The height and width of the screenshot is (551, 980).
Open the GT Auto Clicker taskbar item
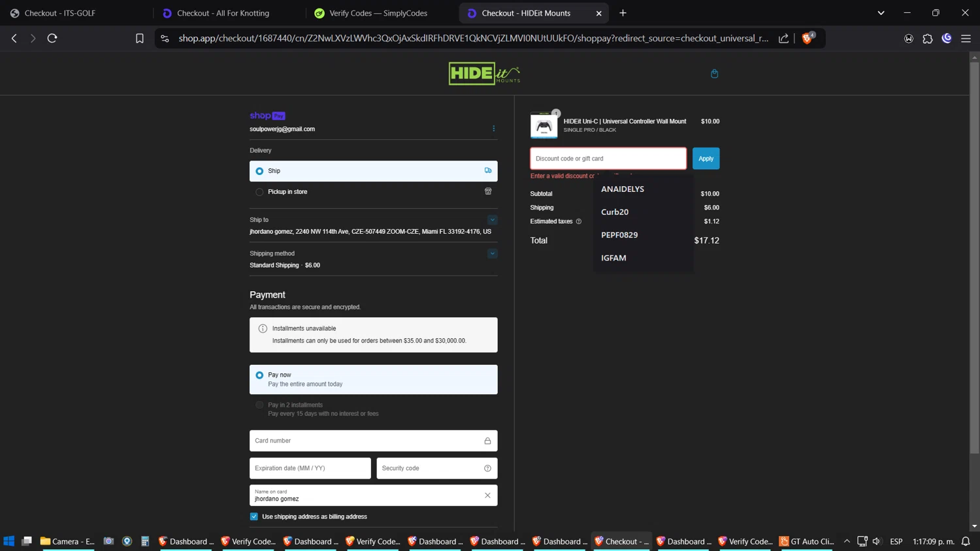[806, 541]
